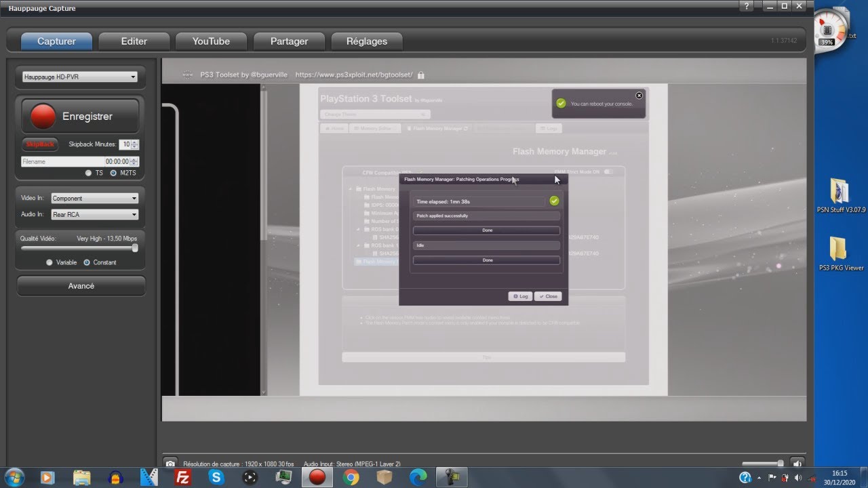Click the Hauppauge Capture taskbar icon
Viewport: 868px width, 488px height.
click(x=317, y=477)
